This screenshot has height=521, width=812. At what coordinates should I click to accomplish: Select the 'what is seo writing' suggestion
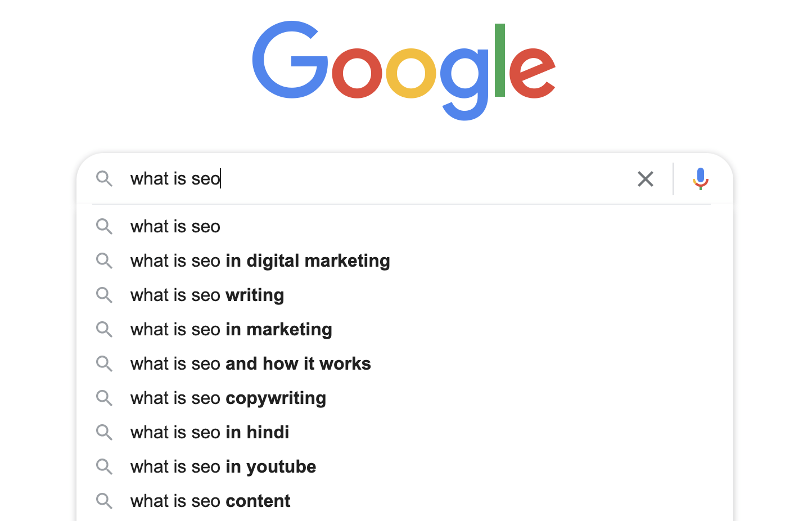click(207, 295)
